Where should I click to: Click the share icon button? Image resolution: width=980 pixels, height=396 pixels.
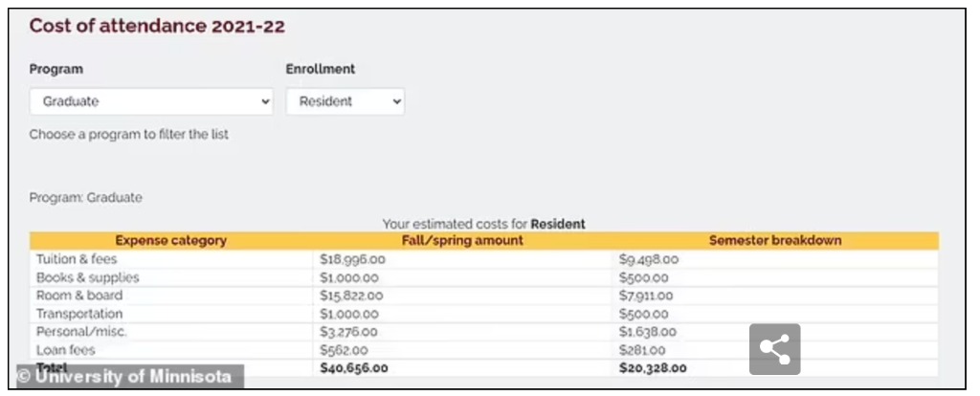tap(774, 349)
